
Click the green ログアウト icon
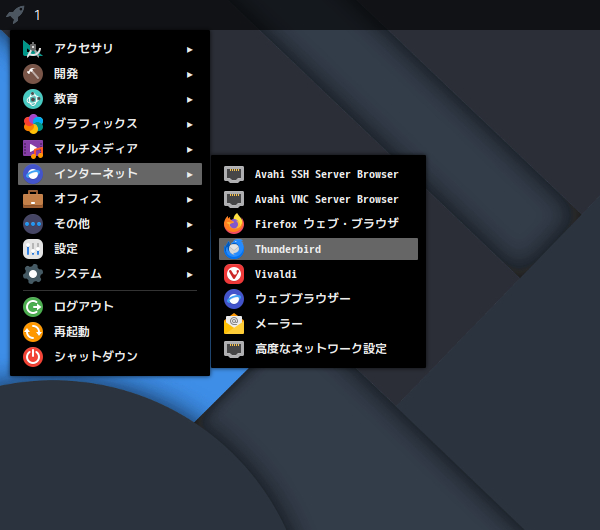point(33,307)
